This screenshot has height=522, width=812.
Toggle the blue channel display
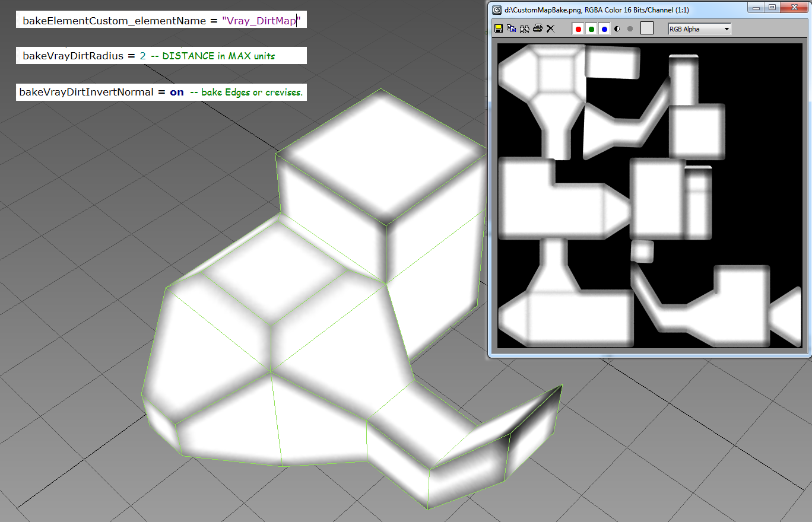click(604, 28)
